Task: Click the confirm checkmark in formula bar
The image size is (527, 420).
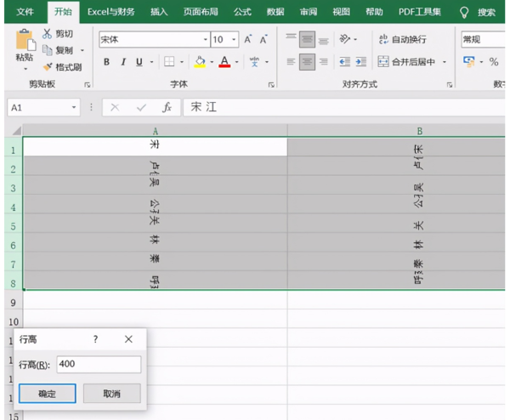Action: tap(141, 108)
